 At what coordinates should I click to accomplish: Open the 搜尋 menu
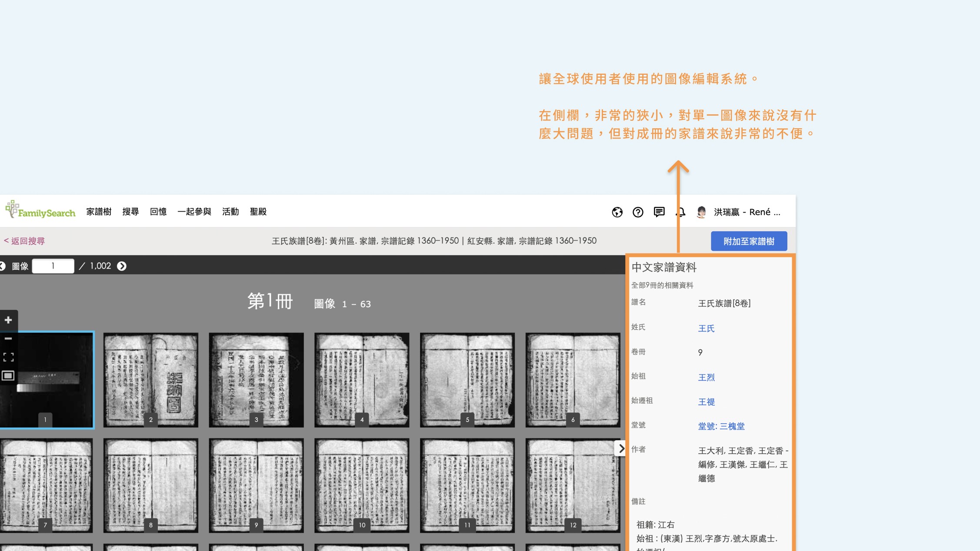(130, 212)
